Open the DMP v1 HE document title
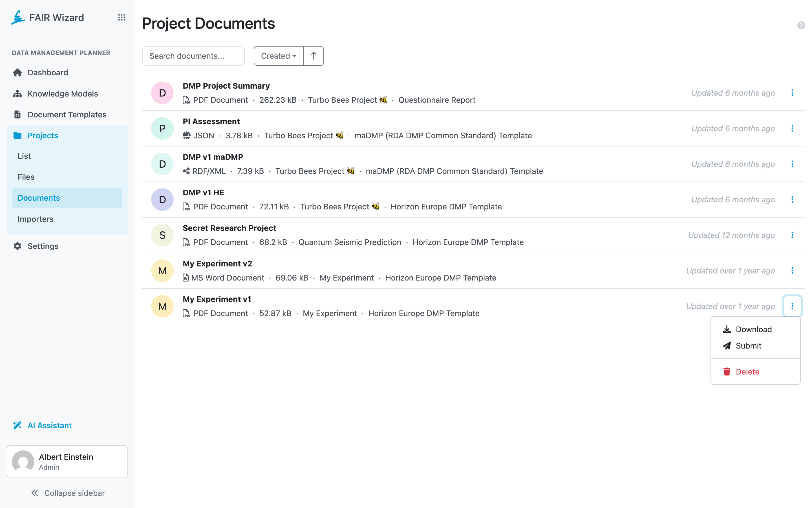Viewport: 812px width, 508px height. click(203, 192)
